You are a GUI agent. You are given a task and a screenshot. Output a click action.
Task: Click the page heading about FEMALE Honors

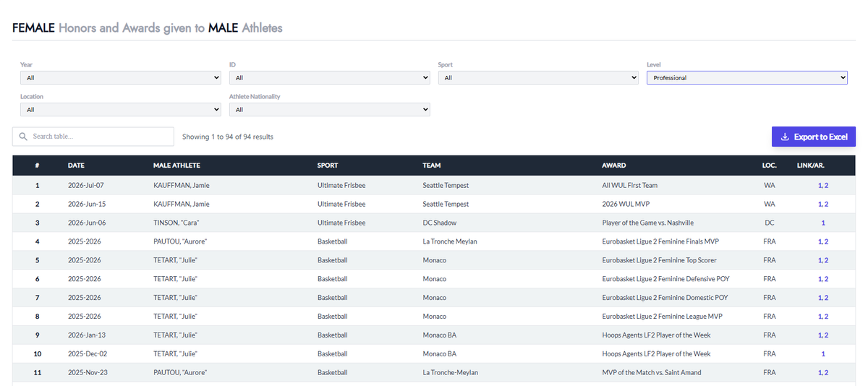[x=148, y=28]
